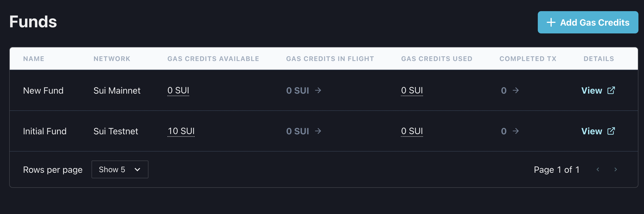Screen dimensions: 644x214
Task: Click the View link for New Fund
Action: (x=591, y=91)
